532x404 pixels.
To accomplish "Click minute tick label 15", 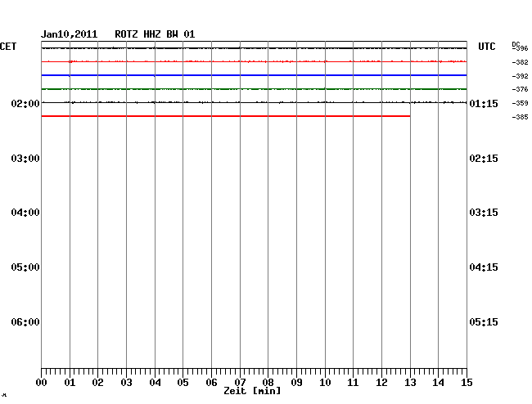I will click(467, 383).
